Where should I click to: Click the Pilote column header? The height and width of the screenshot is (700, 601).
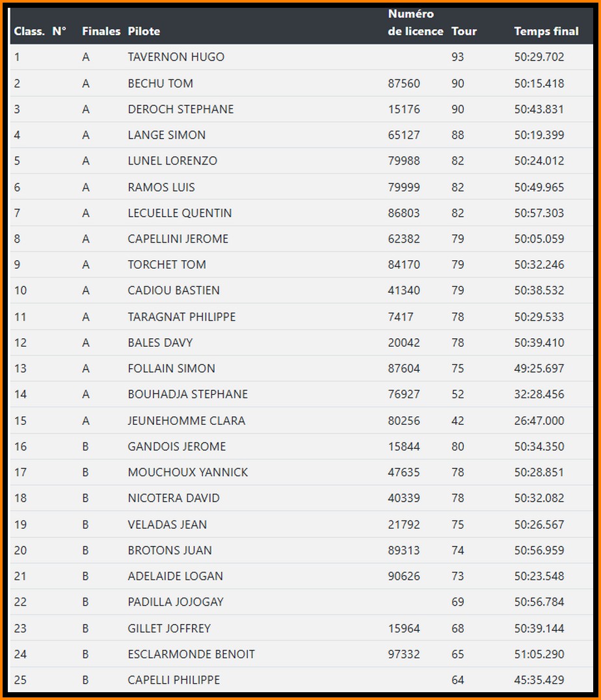[144, 31]
